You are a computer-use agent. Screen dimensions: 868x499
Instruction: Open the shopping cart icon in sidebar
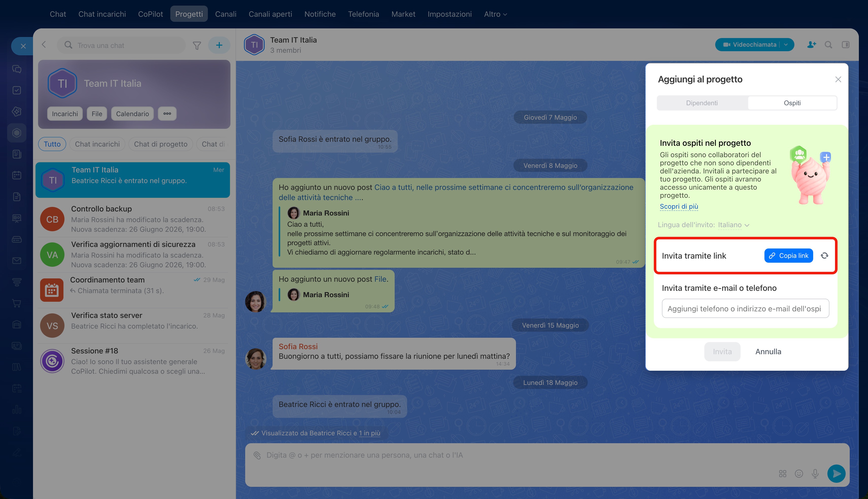[17, 303]
